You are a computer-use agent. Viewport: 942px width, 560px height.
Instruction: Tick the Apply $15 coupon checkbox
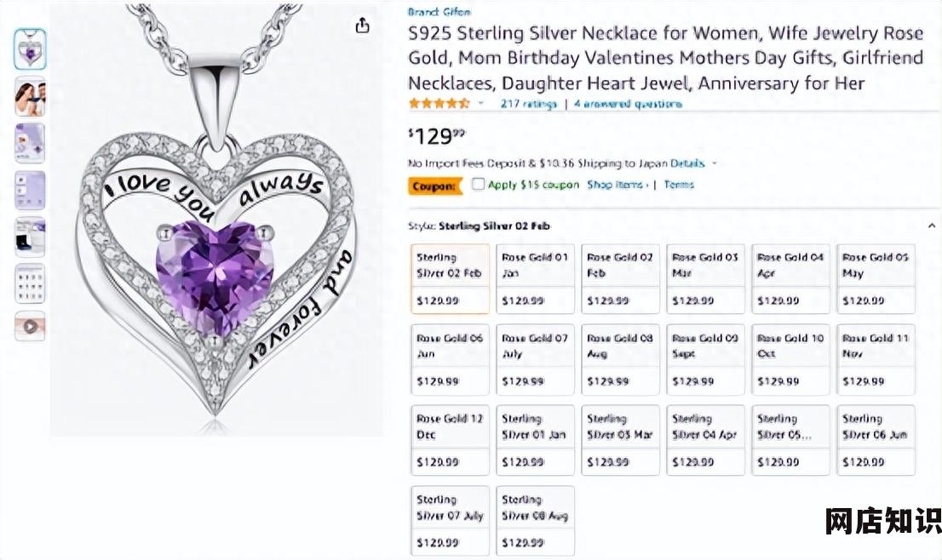click(x=478, y=185)
